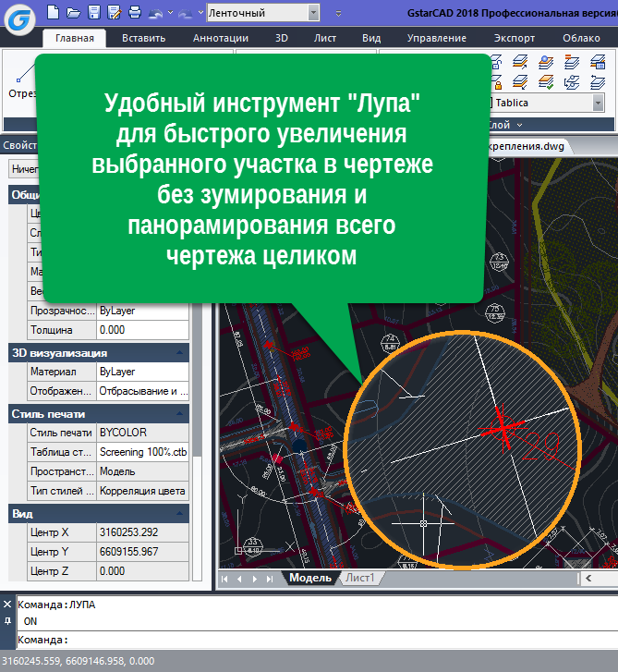Open the Tablica layer dropdown
The image size is (618, 672).
598,103
